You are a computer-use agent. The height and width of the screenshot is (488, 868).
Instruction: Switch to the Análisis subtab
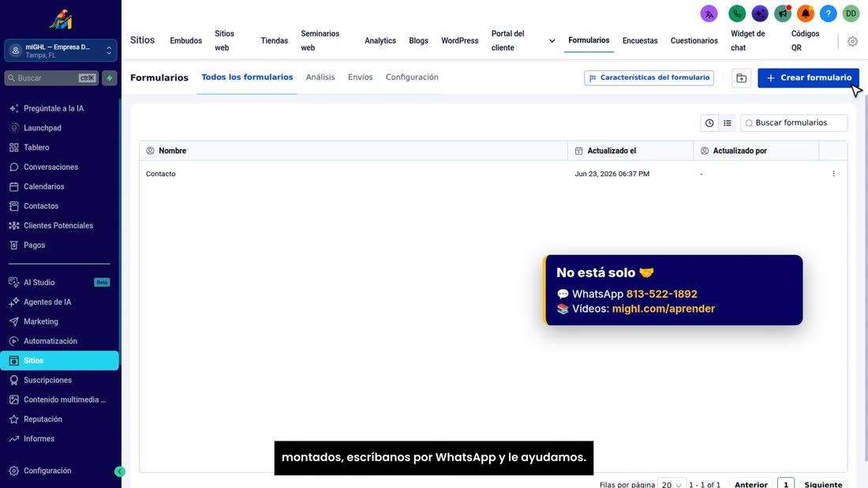[x=320, y=77]
